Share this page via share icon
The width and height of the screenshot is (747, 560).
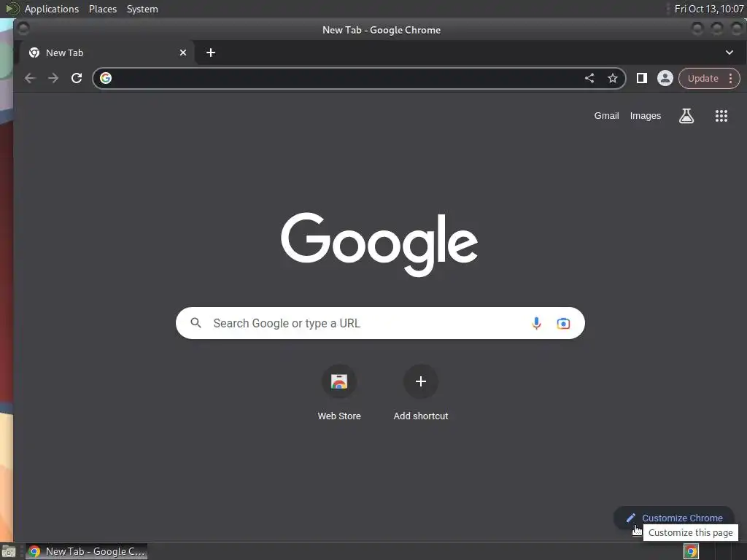589,78
